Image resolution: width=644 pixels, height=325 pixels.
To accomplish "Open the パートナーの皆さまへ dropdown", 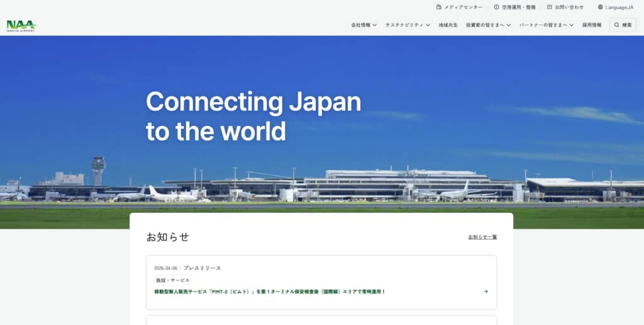I will click(547, 25).
